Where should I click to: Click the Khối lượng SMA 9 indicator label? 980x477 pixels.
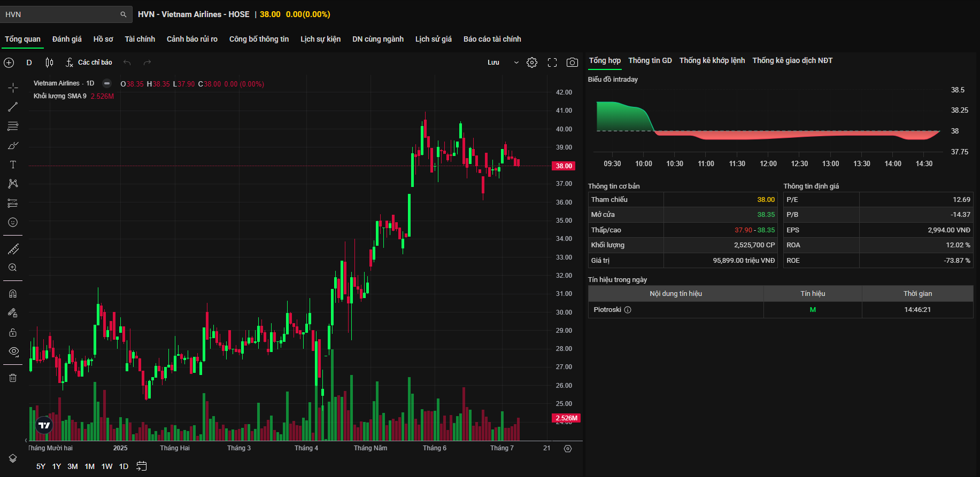60,96
